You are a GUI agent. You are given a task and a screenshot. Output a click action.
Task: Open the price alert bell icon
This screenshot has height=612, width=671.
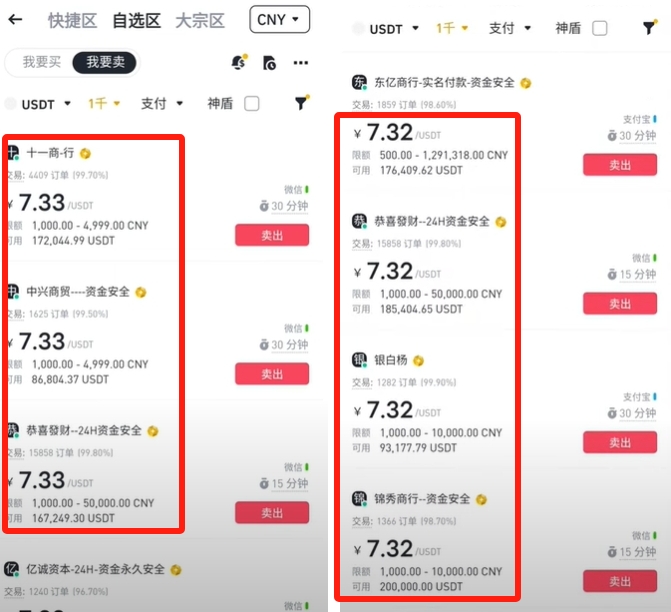pyautogui.click(x=239, y=62)
